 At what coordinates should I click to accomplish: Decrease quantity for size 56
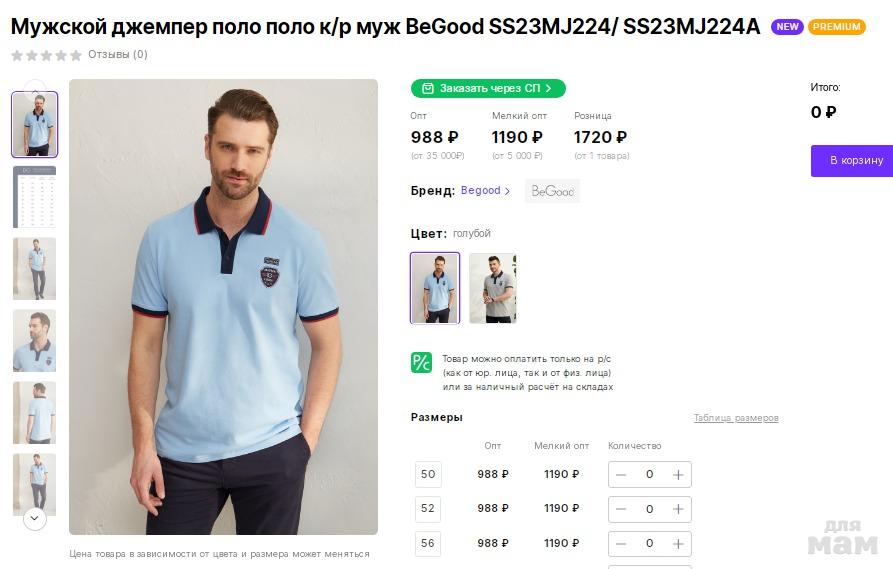point(621,543)
